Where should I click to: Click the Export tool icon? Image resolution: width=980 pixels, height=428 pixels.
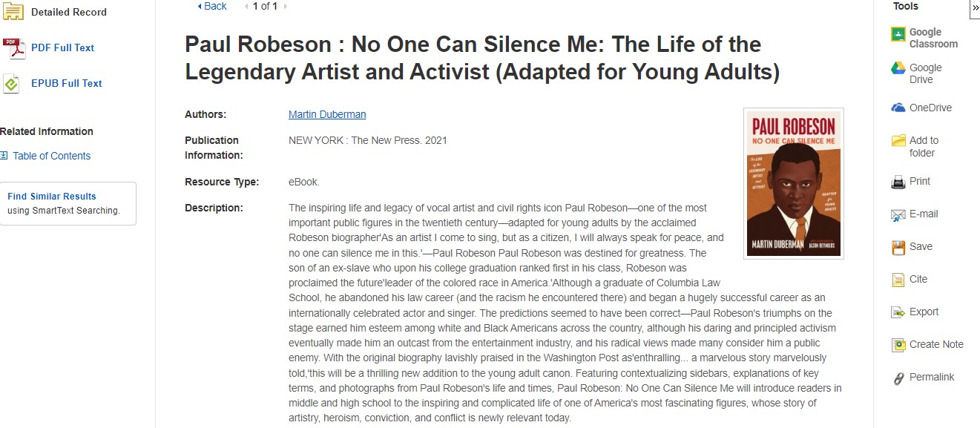tap(898, 312)
